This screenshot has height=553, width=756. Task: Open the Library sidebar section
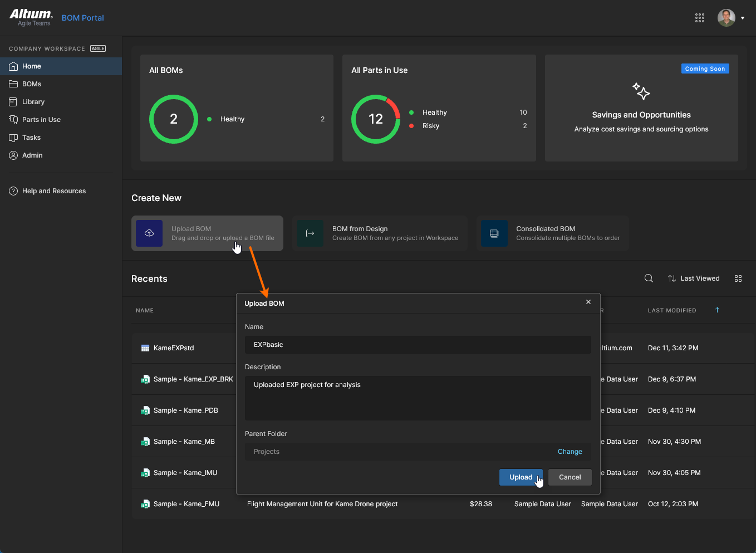click(33, 102)
